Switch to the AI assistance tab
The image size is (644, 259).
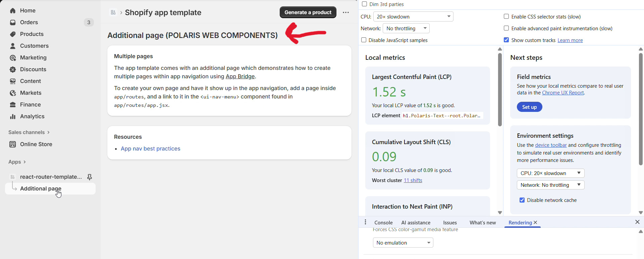416,223
